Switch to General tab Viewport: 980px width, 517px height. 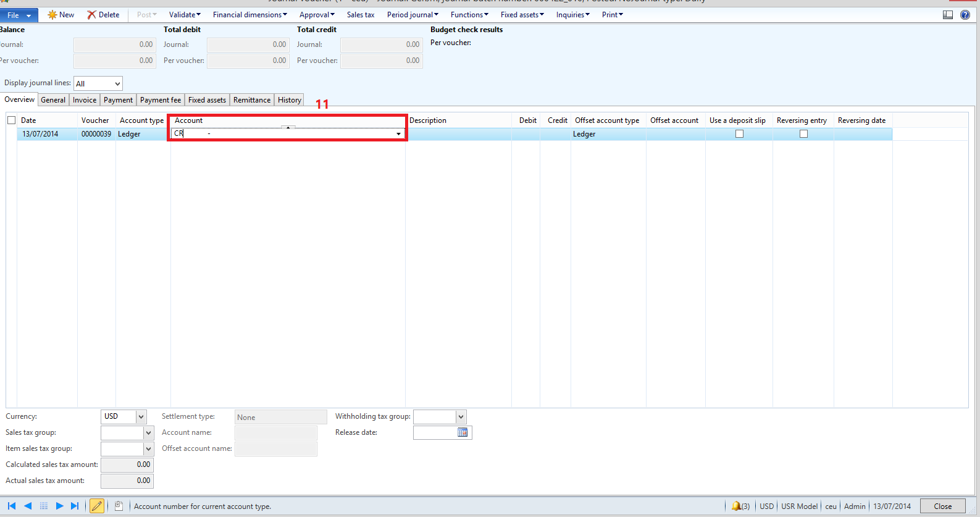pyautogui.click(x=53, y=100)
